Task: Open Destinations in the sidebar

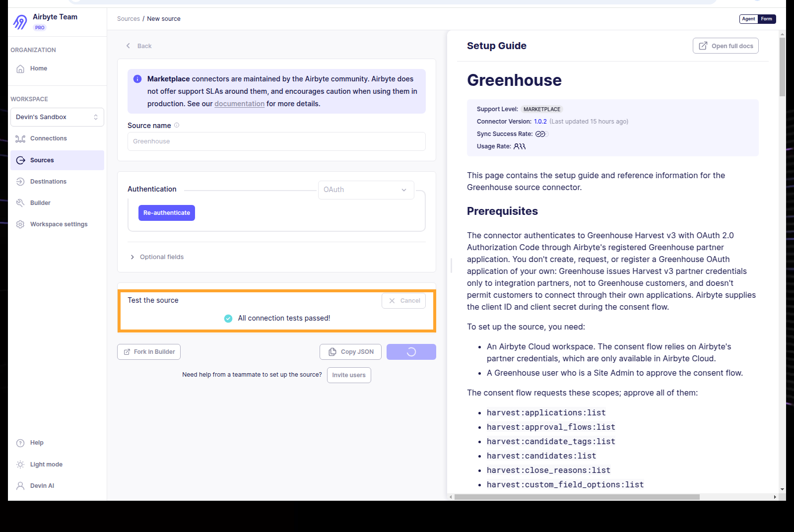Action: [57, 182]
